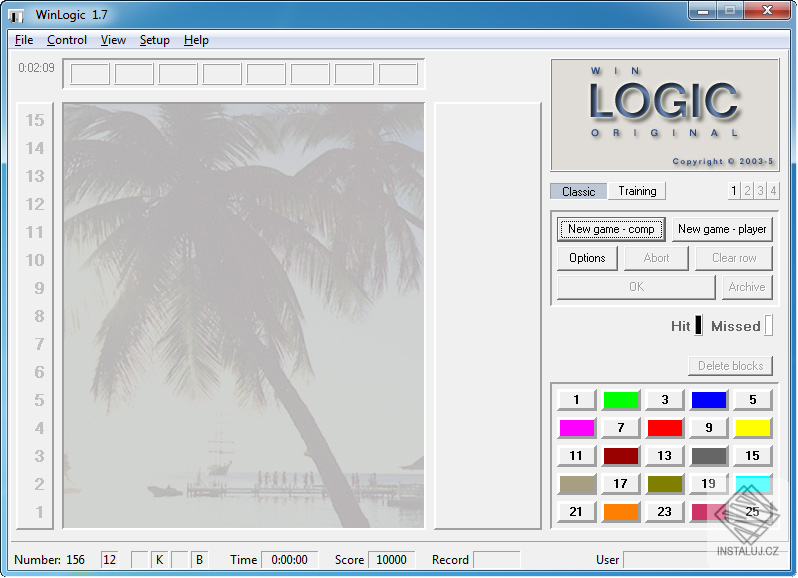
Task: Pick color block number 3
Action: [x=665, y=400]
